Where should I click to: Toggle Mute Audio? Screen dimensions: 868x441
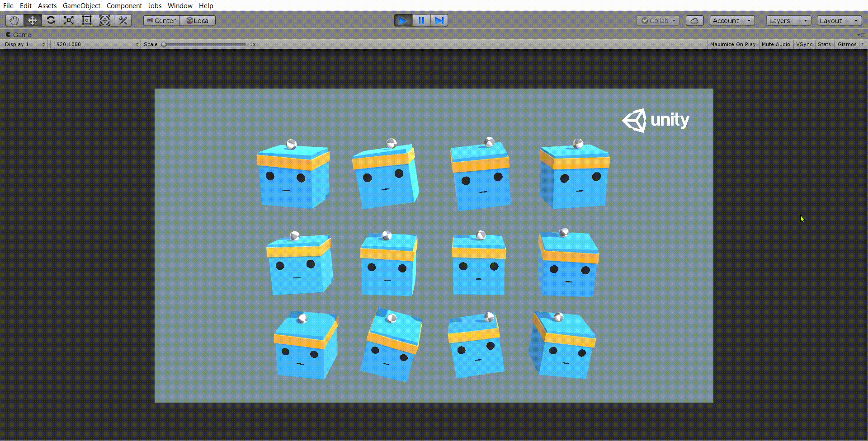click(x=776, y=44)
